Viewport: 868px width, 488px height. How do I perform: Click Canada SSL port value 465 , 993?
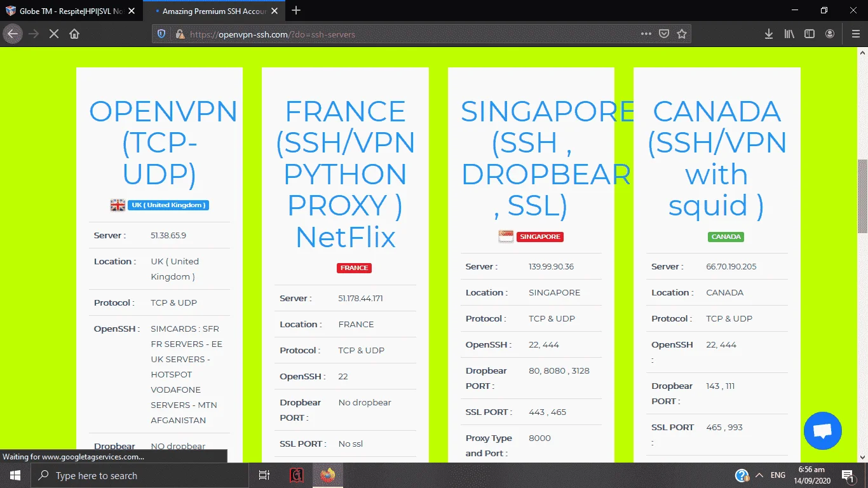coord(724,427)
